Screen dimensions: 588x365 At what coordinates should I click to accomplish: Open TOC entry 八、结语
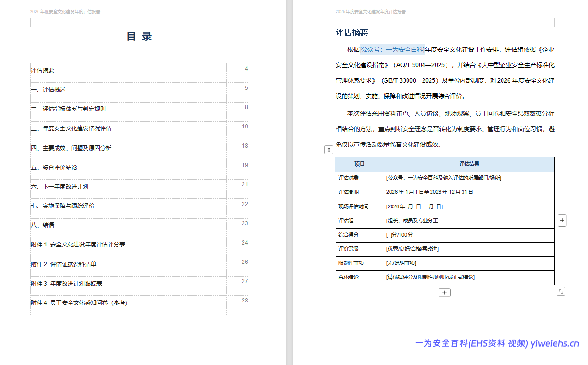coord(43,225)
